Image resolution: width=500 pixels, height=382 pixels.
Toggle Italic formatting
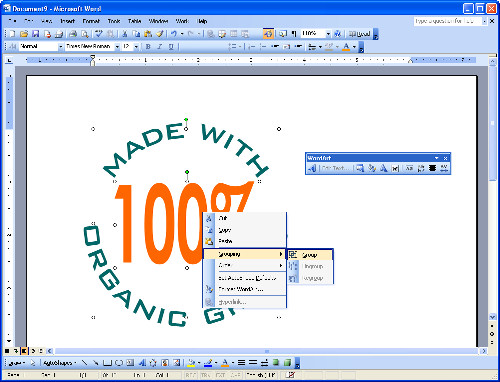tap(160, 46)
